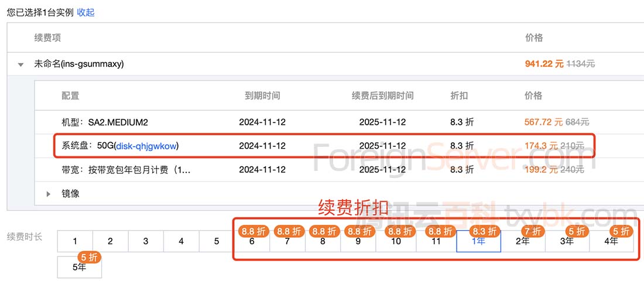Choose 5 months renewal duration

[x=217, y=241]
